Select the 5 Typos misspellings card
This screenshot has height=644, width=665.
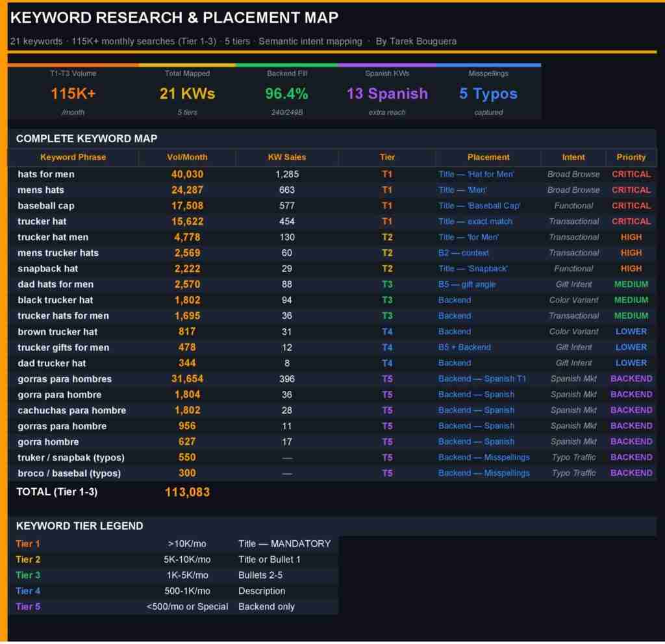(488, 93)
